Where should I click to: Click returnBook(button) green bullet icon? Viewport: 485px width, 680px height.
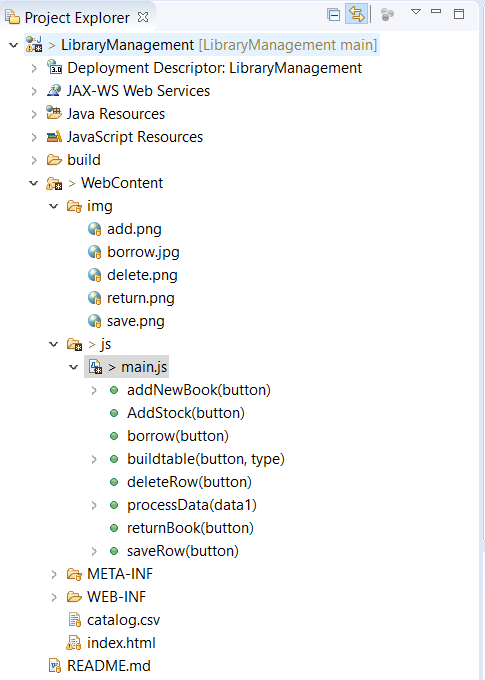(x=114, y=528)
